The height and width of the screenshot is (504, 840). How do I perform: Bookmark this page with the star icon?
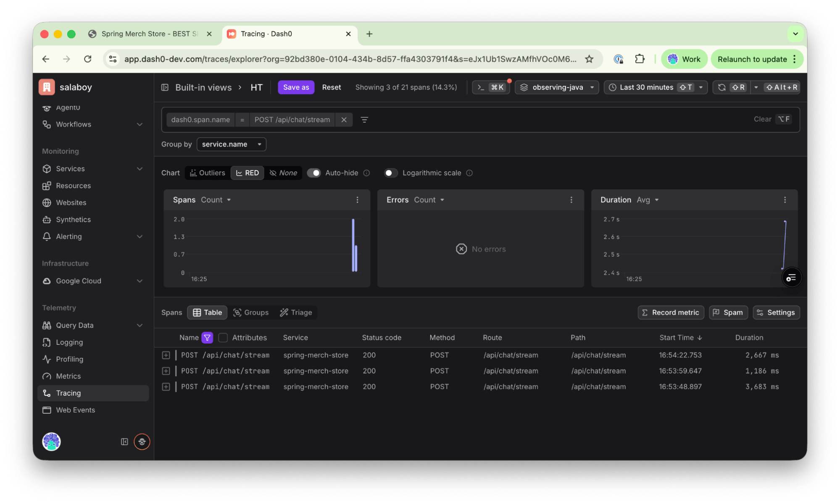click(x=589, y=59)
